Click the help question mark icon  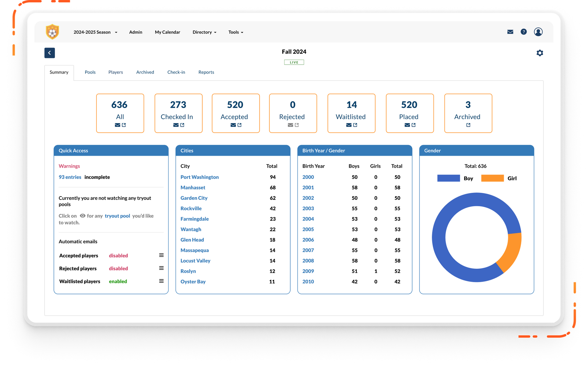coord(524,32)
